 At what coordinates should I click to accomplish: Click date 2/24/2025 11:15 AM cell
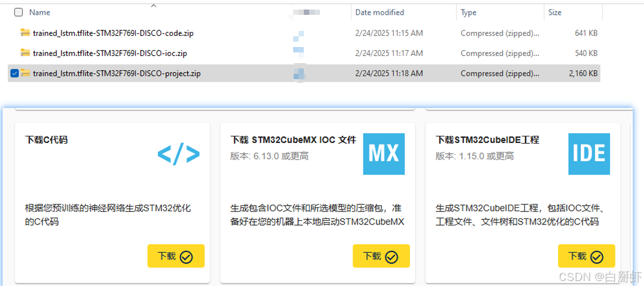click(389, 33)
